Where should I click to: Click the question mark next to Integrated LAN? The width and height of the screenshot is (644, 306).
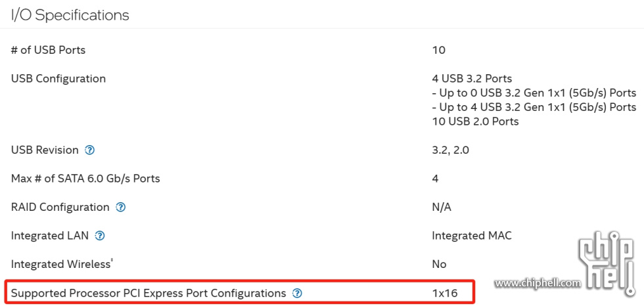pyautogui.click(x=100, y=236)
